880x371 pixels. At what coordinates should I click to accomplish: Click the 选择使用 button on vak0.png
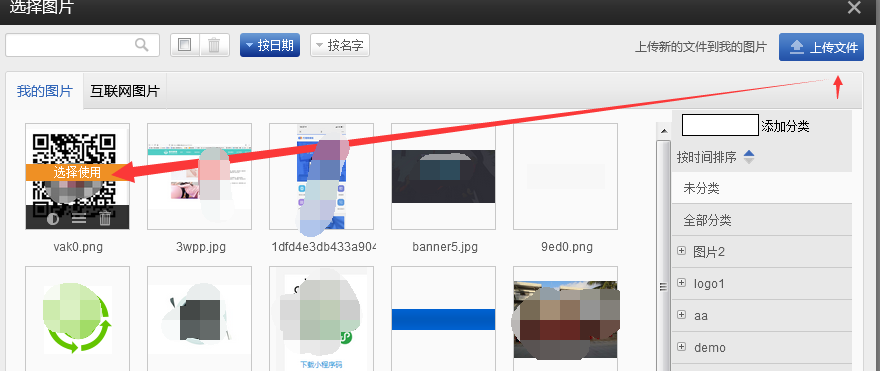(77, 172)
